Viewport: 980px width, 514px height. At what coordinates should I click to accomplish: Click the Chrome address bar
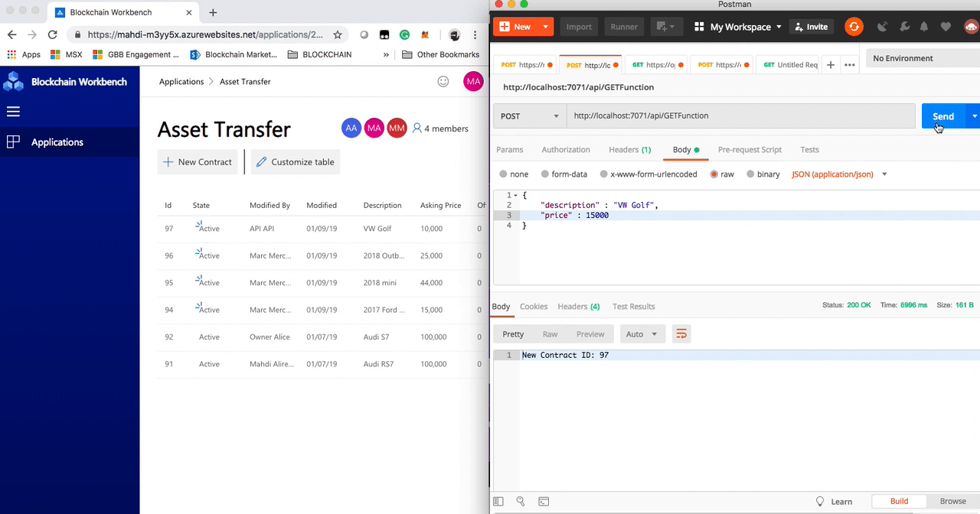pos(205,35)
